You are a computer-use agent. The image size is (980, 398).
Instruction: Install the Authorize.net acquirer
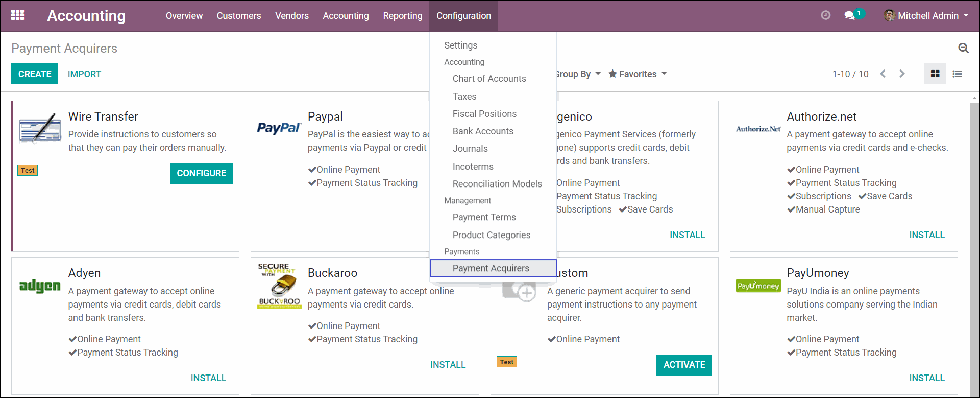pos(927,235)
